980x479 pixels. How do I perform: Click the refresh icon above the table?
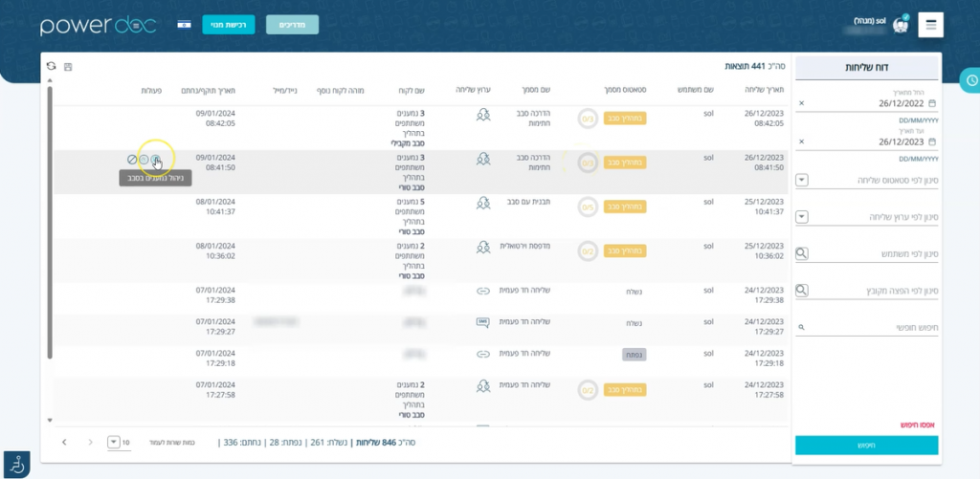click(51, 66)
